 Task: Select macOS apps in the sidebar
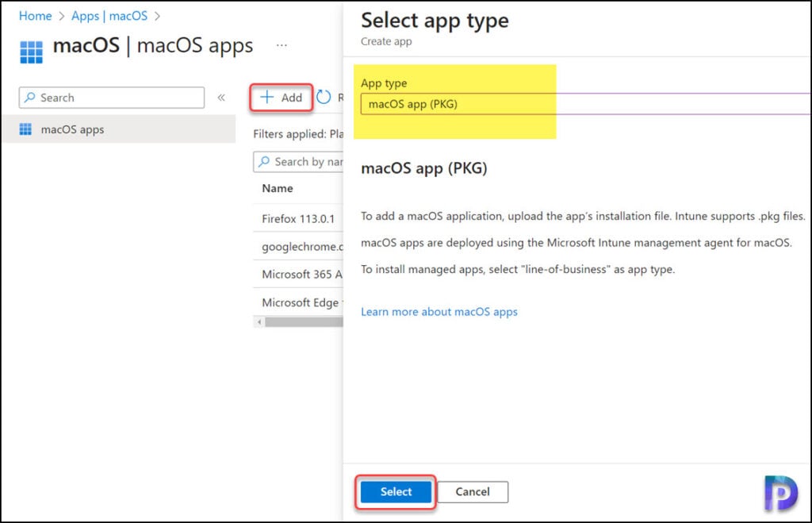click(x=119, y=129)
